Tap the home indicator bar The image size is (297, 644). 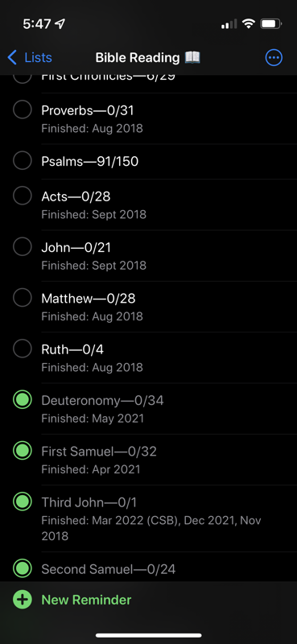149,635
